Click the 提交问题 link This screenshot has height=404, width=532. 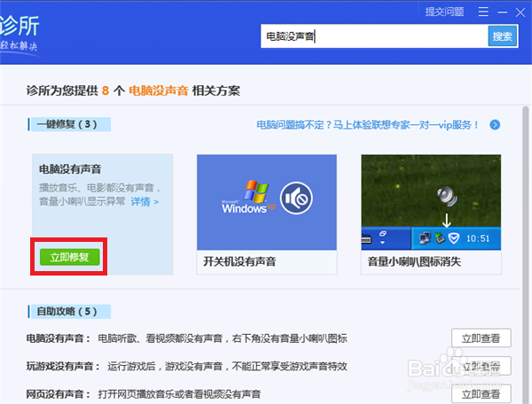pos(444,12)
